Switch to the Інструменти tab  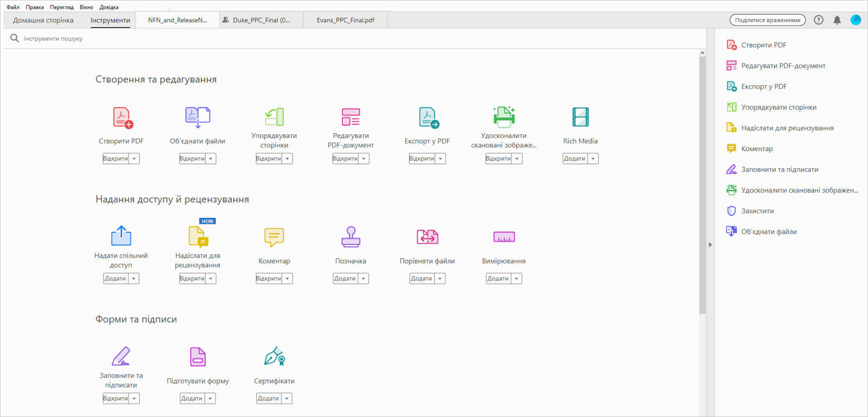[x=110, y=20]
